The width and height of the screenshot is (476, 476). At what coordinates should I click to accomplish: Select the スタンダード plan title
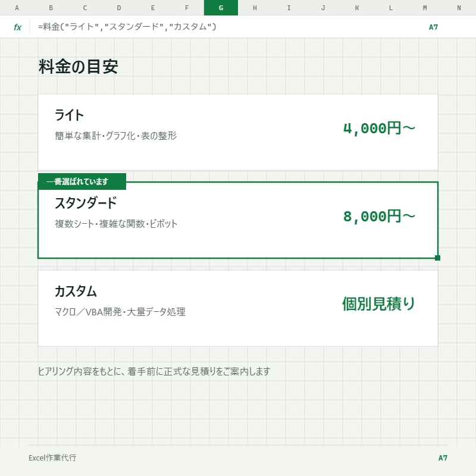tap(86, 203)
